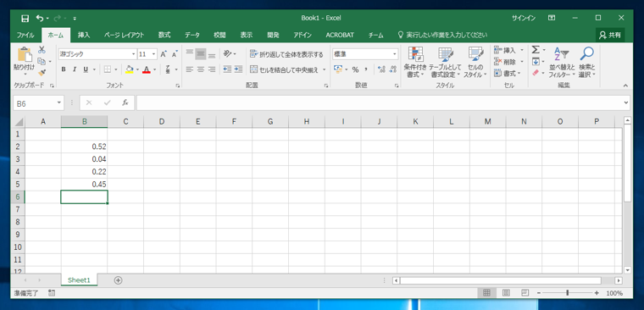Click the Paste clipboard icon
This screenshot has height=310, width=644.
click(x=25, y=54)
